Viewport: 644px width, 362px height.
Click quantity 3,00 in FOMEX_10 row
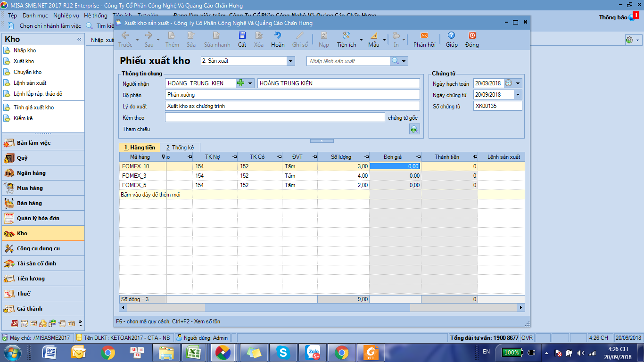[343, 166]
